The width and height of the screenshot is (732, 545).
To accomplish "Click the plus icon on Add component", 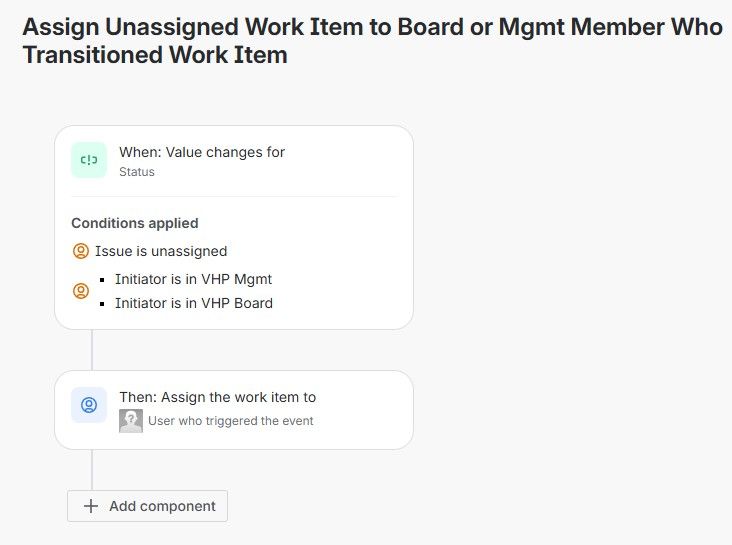I will pyautogui.click(x=91, y=506).
